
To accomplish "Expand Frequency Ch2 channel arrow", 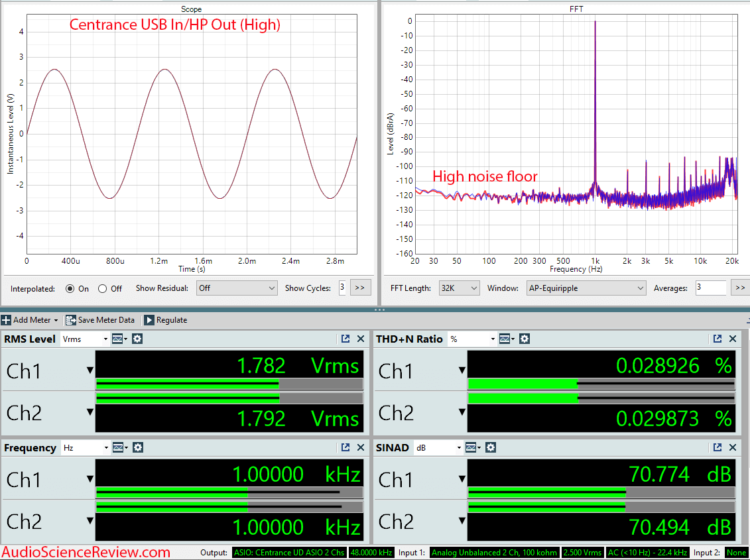I will click(90, 520).
